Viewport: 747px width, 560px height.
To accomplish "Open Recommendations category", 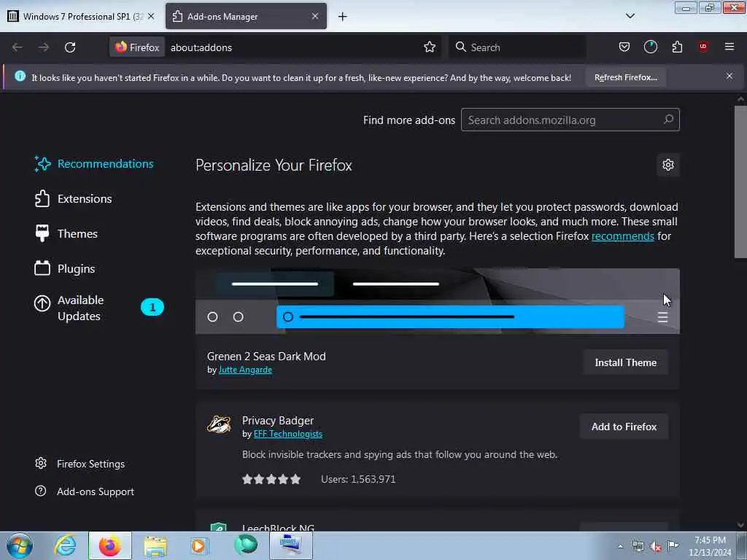I will pyautogui.click(x=94, y=164).
